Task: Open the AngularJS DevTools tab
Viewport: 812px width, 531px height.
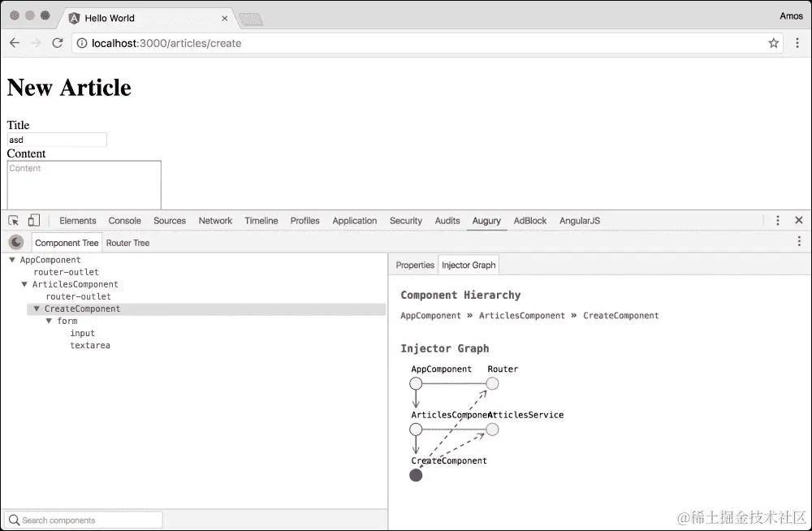Action: point(580,221)
